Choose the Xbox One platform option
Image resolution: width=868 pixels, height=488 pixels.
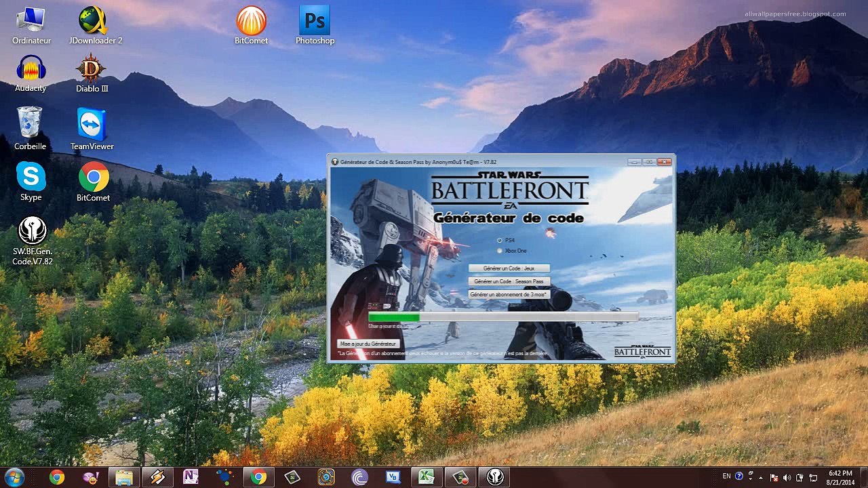[500, 251]
